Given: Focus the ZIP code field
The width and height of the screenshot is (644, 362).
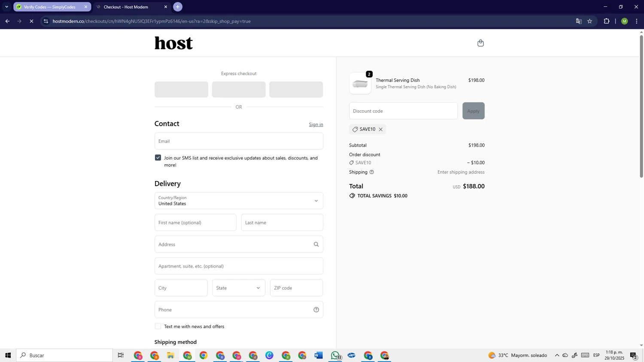Looking at the screenshot, I should [x=296, y=288].
